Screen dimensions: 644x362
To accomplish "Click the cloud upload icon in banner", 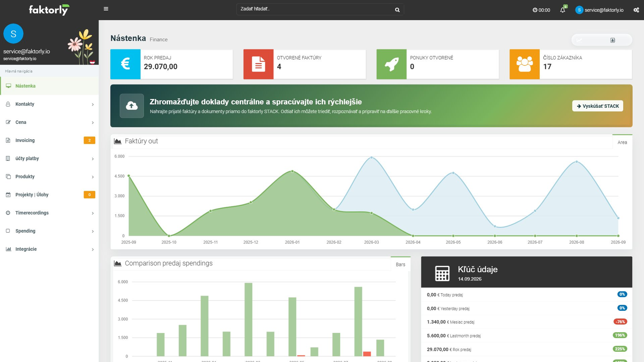I will point(132,106).
